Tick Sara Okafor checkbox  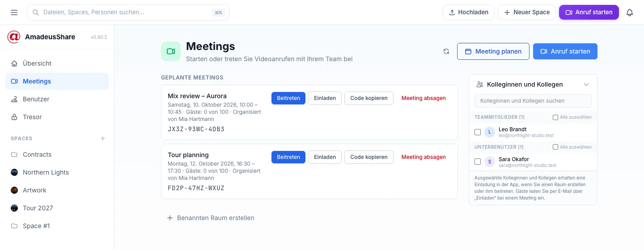478,162
